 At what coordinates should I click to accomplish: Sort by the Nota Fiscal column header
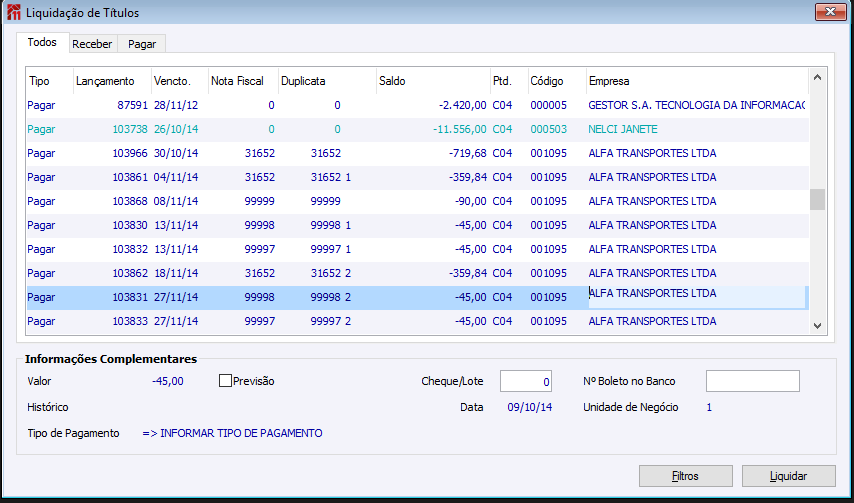(243, 81)
